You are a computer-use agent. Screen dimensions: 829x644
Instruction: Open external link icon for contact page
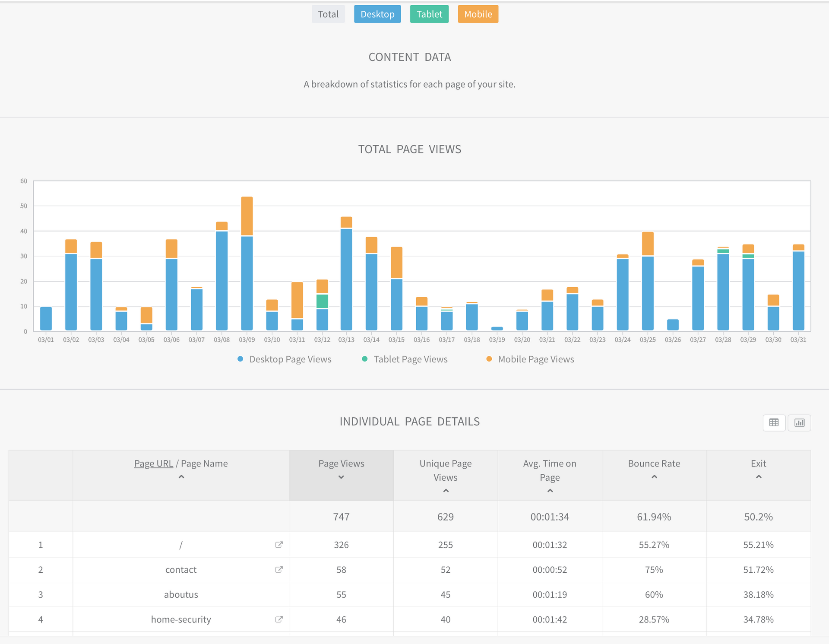(279, 569)
